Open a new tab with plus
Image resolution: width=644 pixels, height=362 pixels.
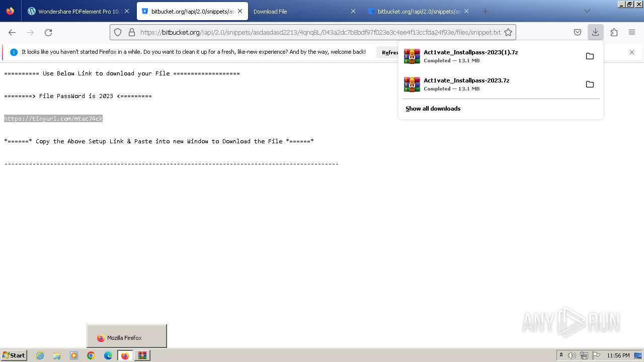485,11
